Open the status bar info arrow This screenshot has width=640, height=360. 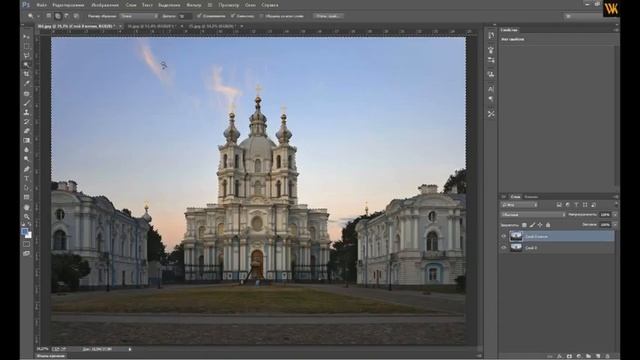pos(130,349)
